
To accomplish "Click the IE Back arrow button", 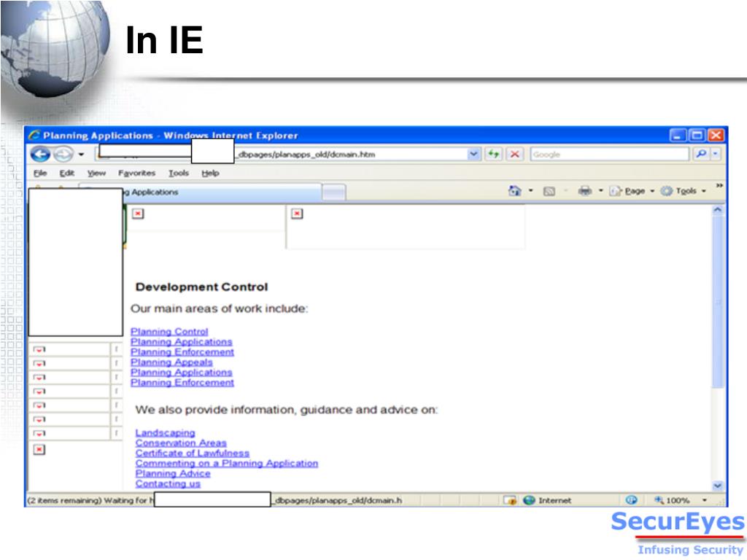I will [x=41, y=155].
